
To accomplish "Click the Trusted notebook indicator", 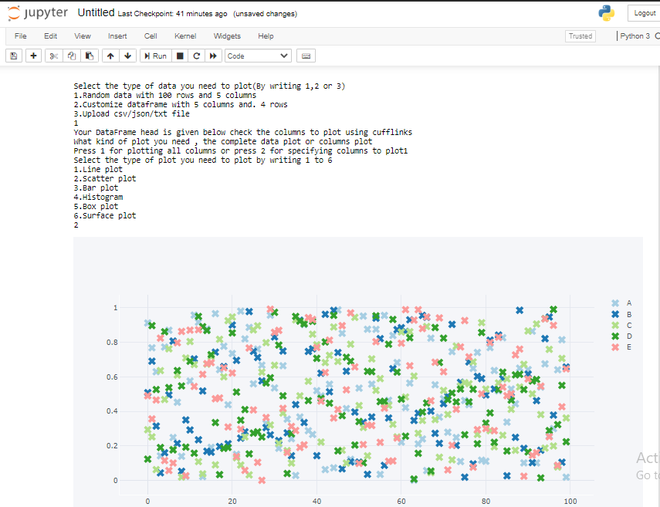I will (580, 36).
